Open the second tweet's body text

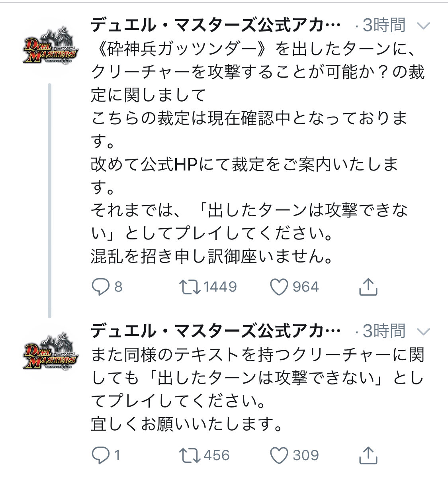[x=255, y=388]
